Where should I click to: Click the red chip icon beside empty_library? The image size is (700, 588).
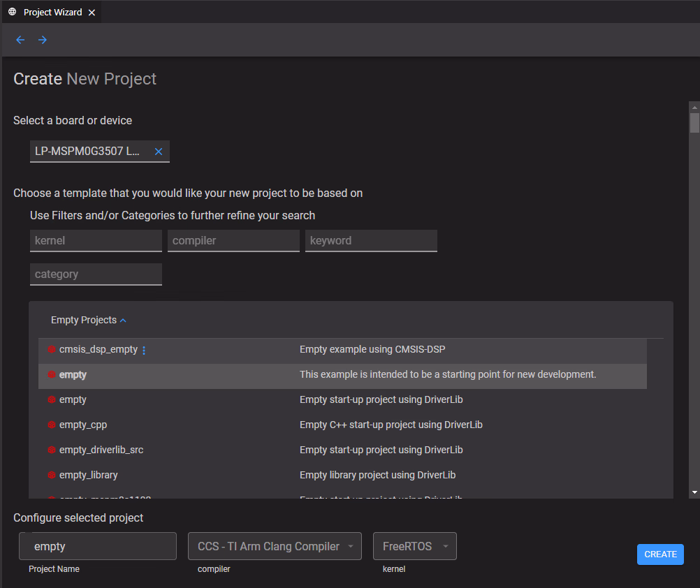point(52,475)
